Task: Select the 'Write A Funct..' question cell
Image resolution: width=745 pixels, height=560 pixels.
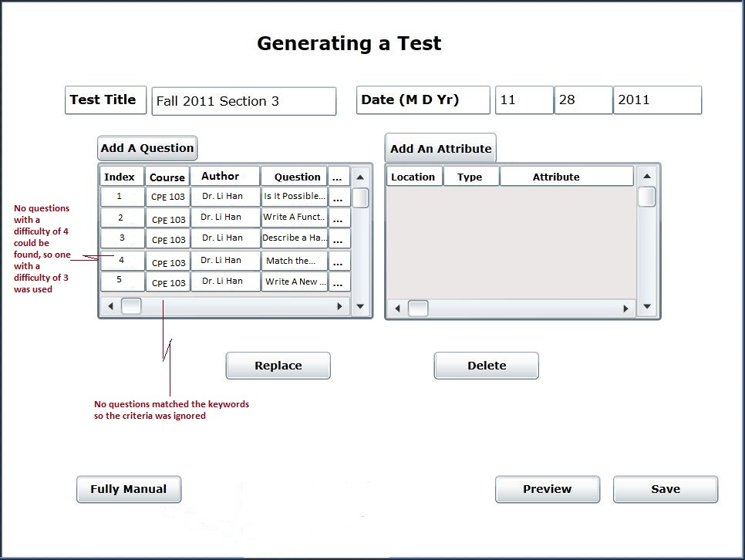Action: tap(294, 218)
